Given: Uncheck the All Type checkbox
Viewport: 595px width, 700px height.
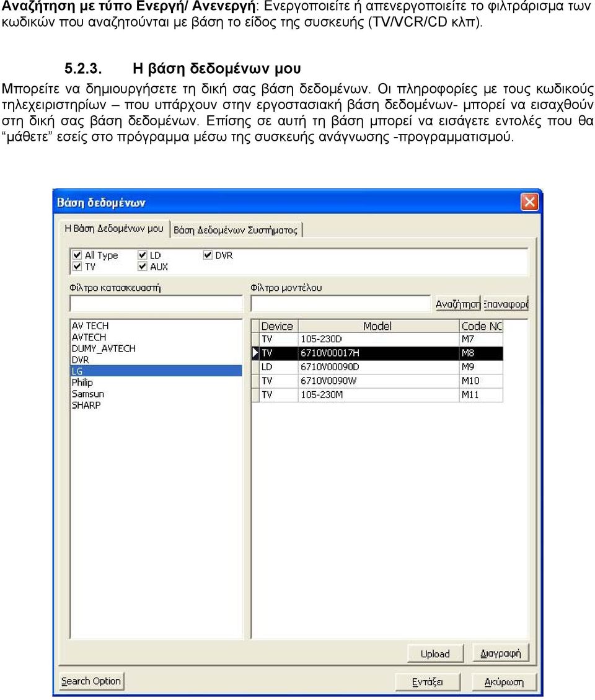Looking at the screenshot, I should coord(77,255).
